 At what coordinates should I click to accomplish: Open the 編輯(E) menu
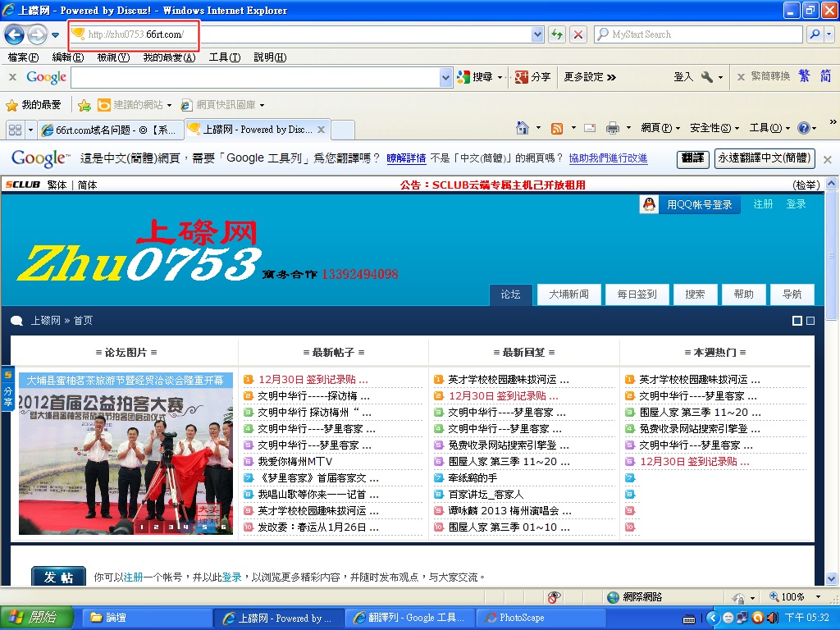click(68, 57)
